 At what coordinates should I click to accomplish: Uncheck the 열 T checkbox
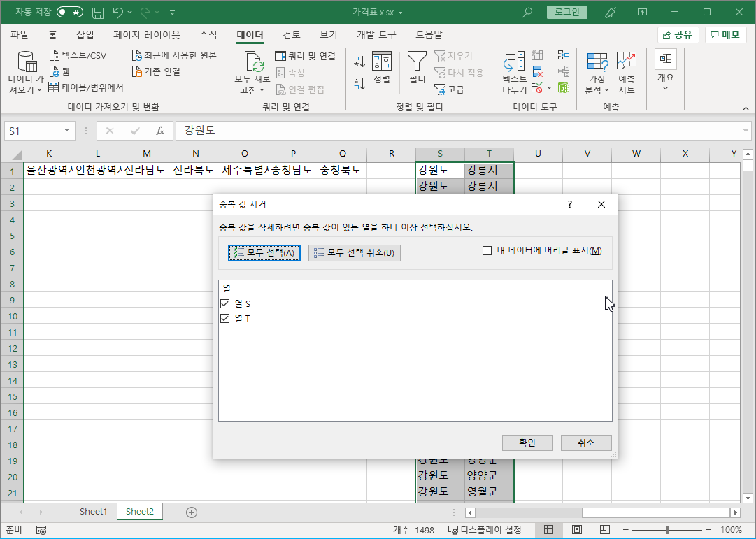point(224,318)
